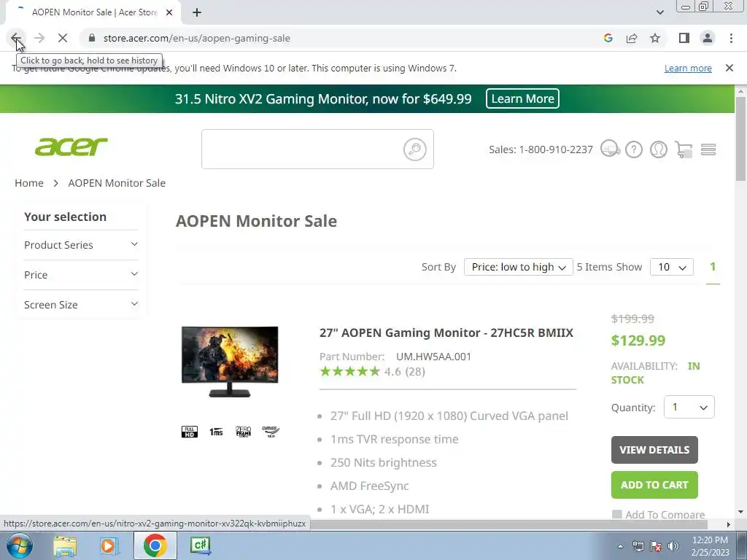This screenshot has height=560, width=747.
Task: Click the action center flag icon
Action: click(x=656, y=546)
